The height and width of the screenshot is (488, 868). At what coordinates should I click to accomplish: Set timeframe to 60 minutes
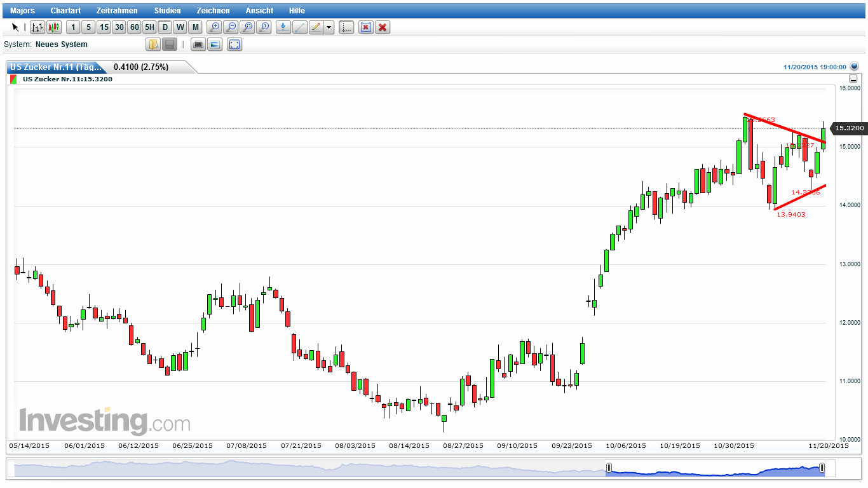134,27
